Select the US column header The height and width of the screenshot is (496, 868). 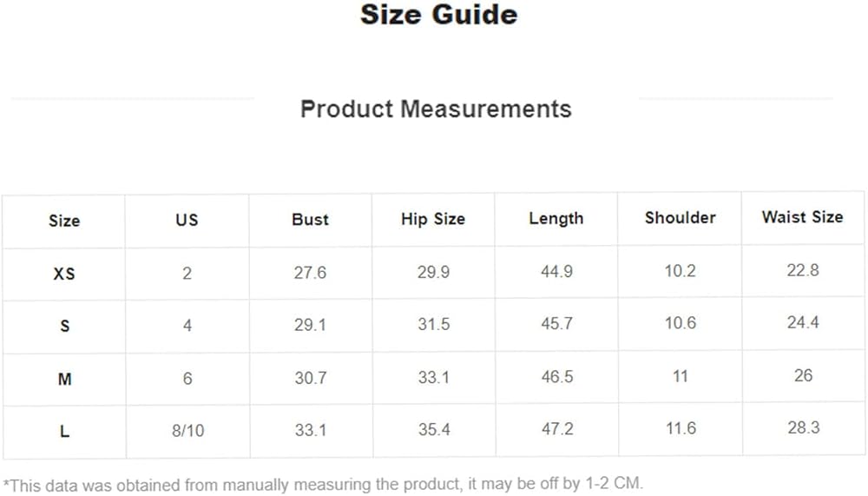187,220
